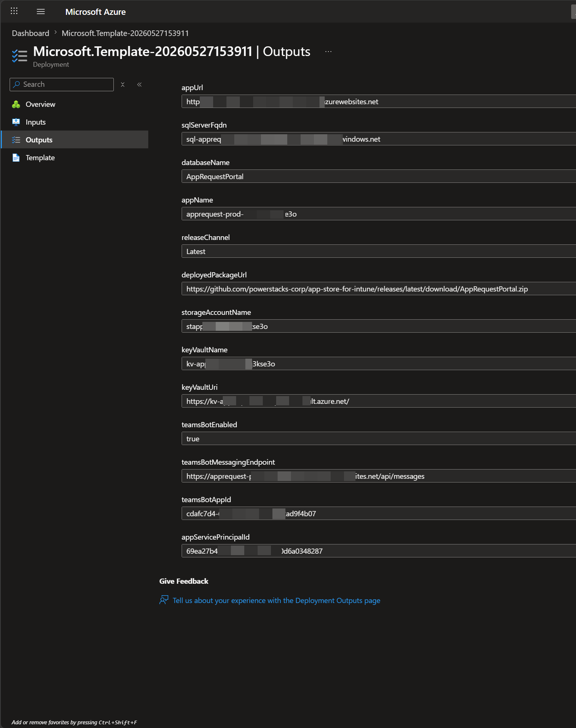Click the databaseName label
The height and width of the screenshot is (728, 576).
[205, 162]
